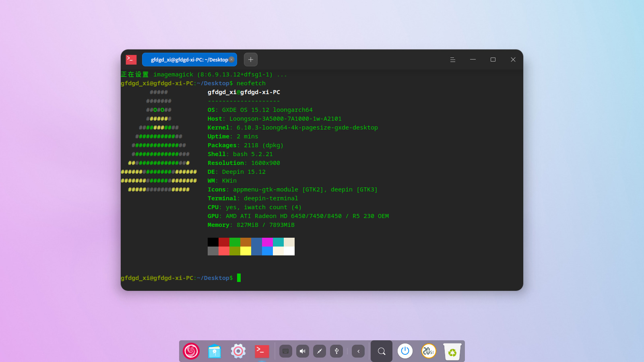Open the clock widget in the dock

coord(428,351)
